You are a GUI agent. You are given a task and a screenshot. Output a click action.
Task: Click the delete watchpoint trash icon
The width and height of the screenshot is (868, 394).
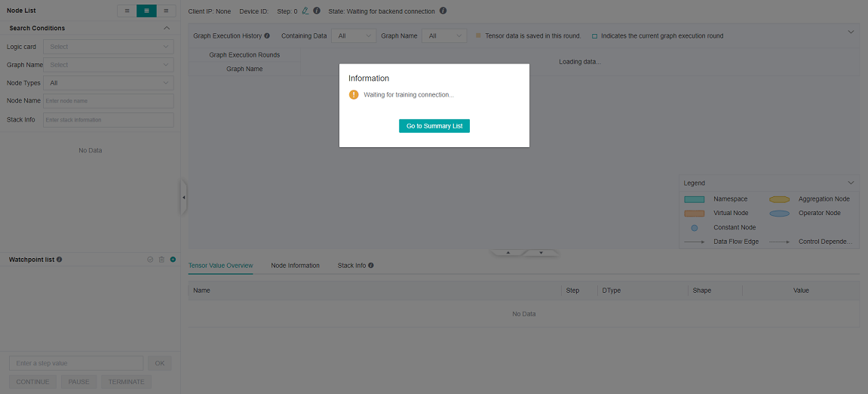pos(161,260)
